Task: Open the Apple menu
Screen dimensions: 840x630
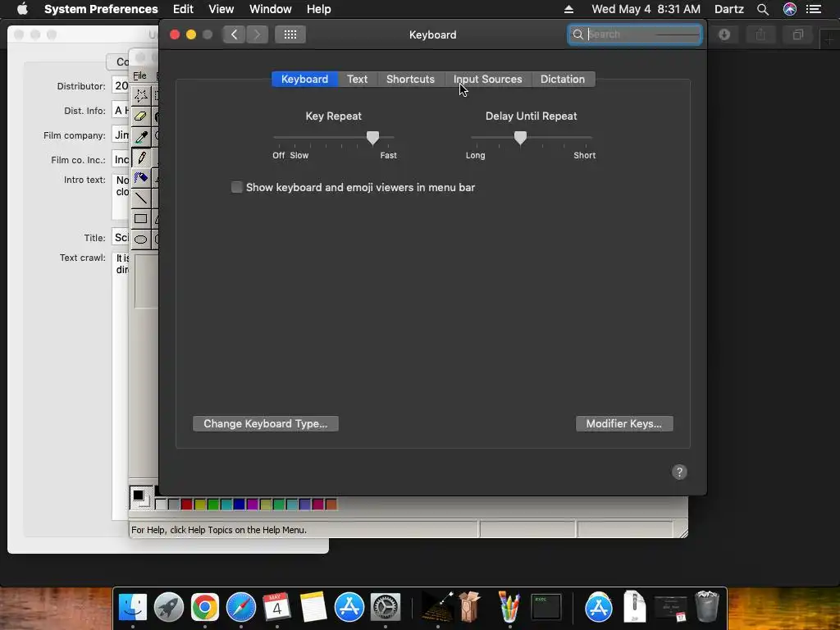Action: click(22, 9)
